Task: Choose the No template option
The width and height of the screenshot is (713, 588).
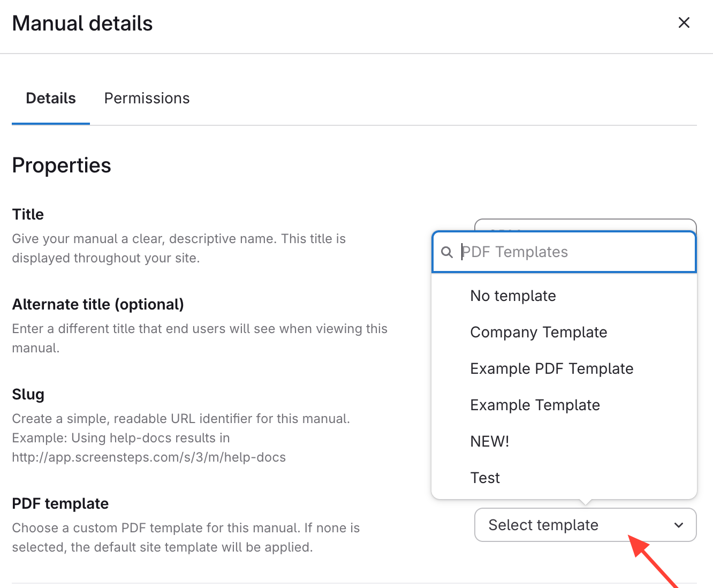Action: (513, 296)
